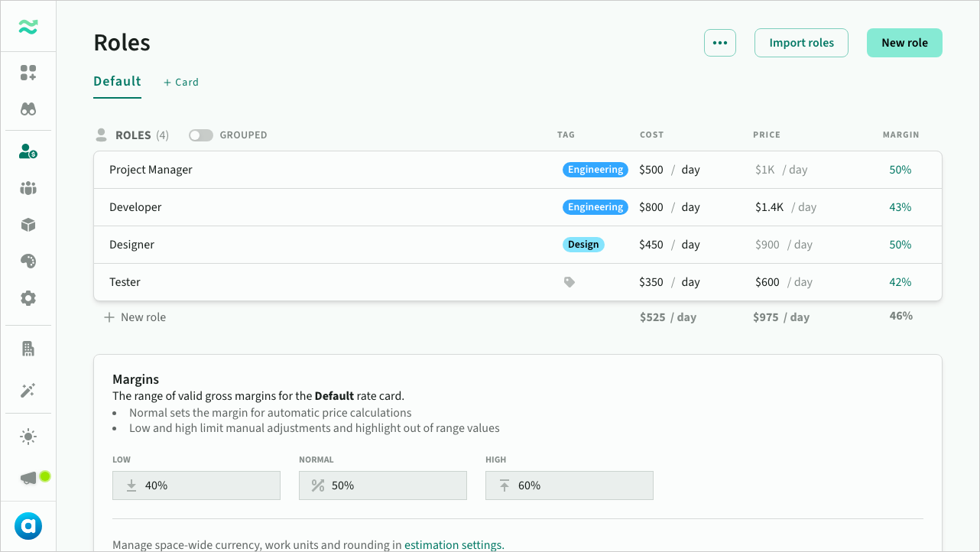Open the settings gear in sidebar
This screenshot has height=552, width=980.
click(28, 298)
